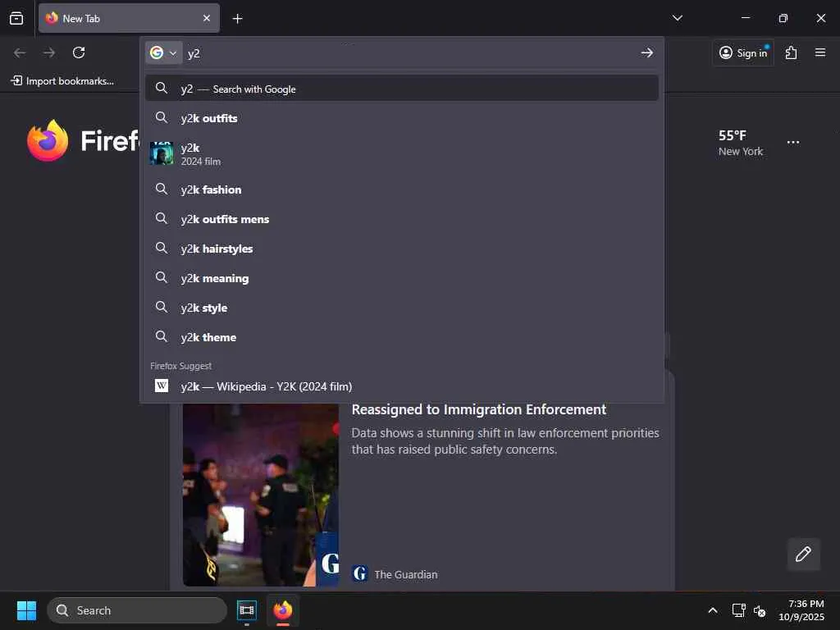The width and height of the screenshot is (840, 630).
Task: Open the Firefox application menu
Action: [x=820, y=52]
